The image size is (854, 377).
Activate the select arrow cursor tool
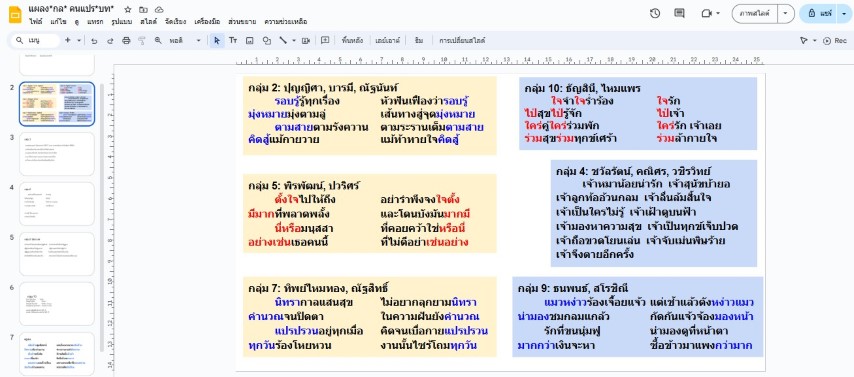pos(217,40)
